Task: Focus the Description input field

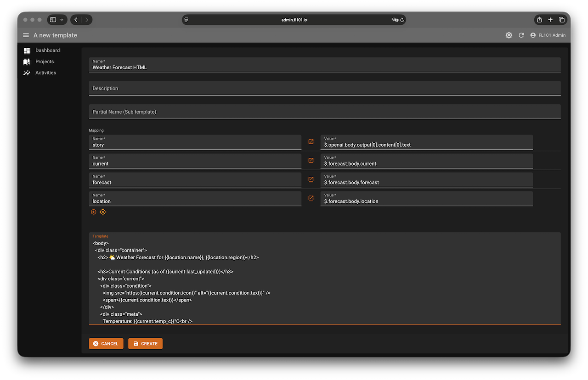Action: click(324, 89)
